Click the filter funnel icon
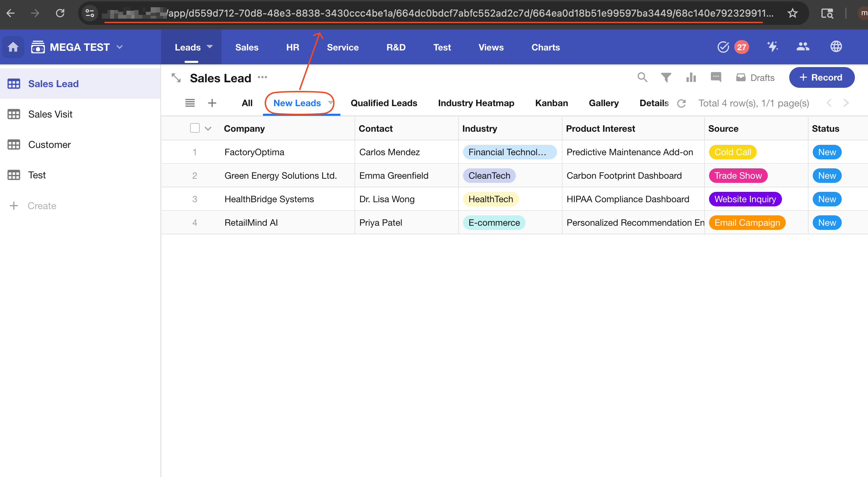The height and width of the screenshot is (477, 868). (x=666, y=77)
